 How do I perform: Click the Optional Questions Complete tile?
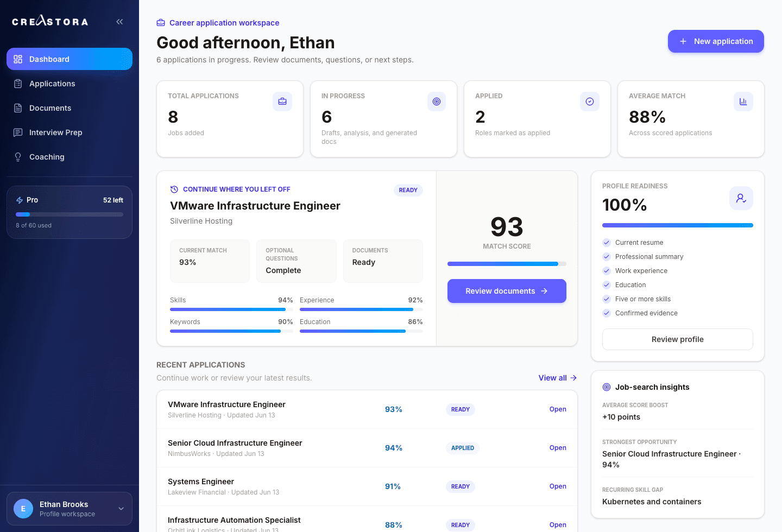(297, 261)
